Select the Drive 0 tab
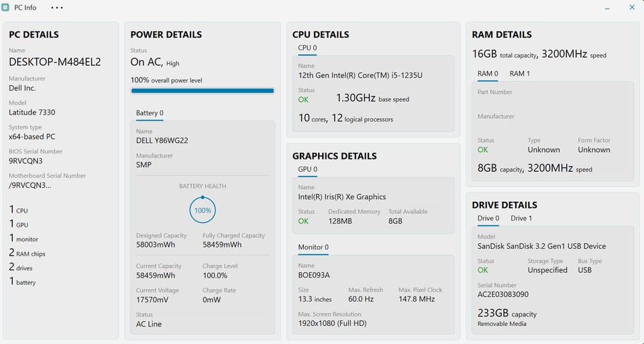 pos(488,219)
